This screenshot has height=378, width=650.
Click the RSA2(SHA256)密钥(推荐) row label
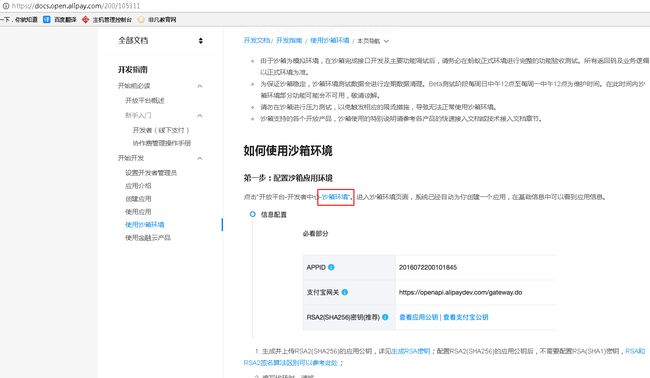coord(343,317)
